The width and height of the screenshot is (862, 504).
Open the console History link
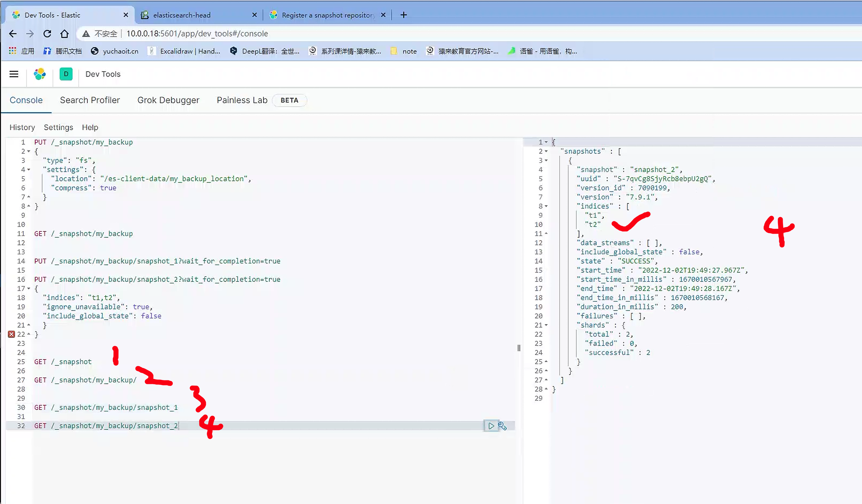point(22,127)
